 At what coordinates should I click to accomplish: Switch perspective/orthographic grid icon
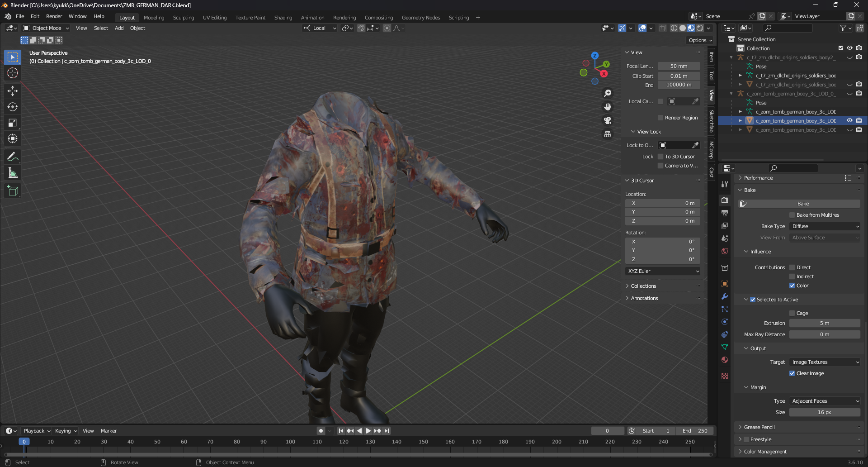coord(608,134)
